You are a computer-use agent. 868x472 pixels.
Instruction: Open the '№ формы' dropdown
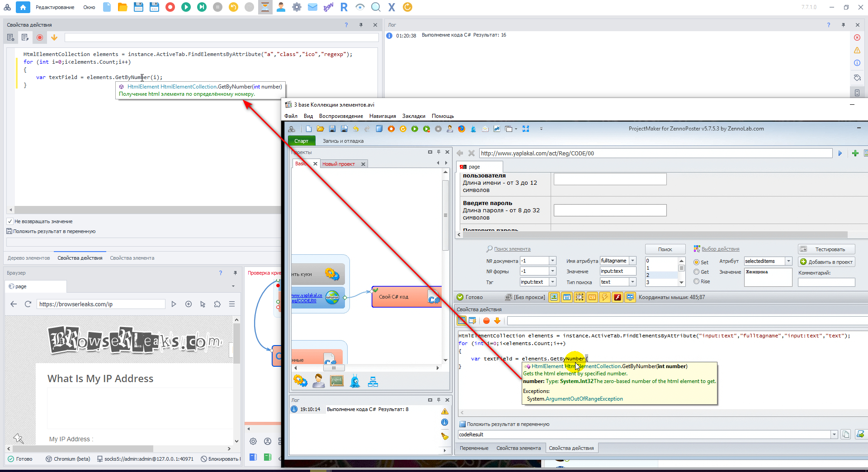(x=552, y=271)
